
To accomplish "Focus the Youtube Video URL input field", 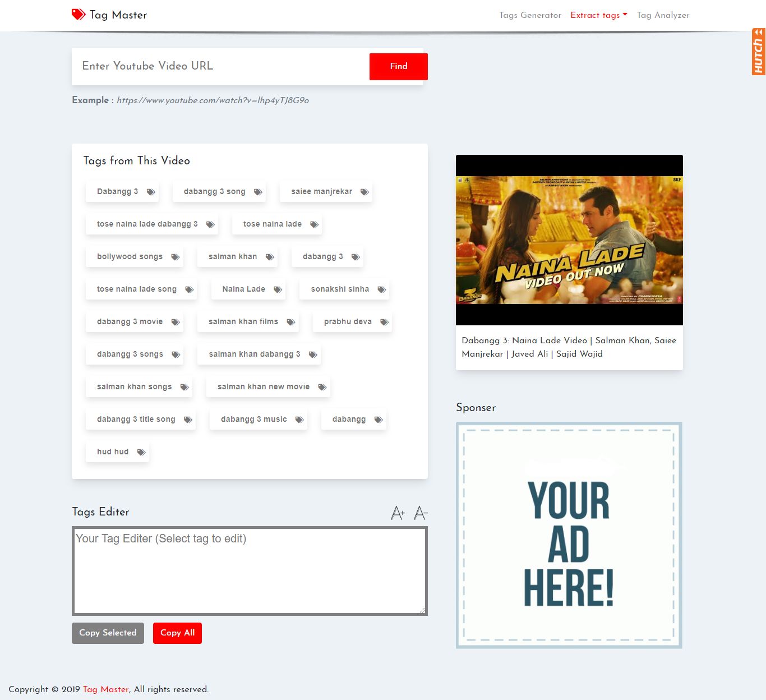I will (x=221, y=66).
